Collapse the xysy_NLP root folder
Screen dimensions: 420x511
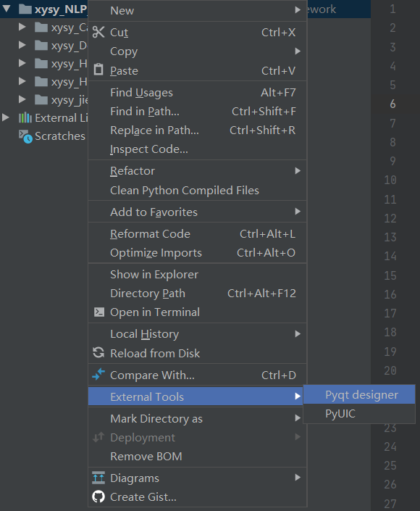[7, 9]
